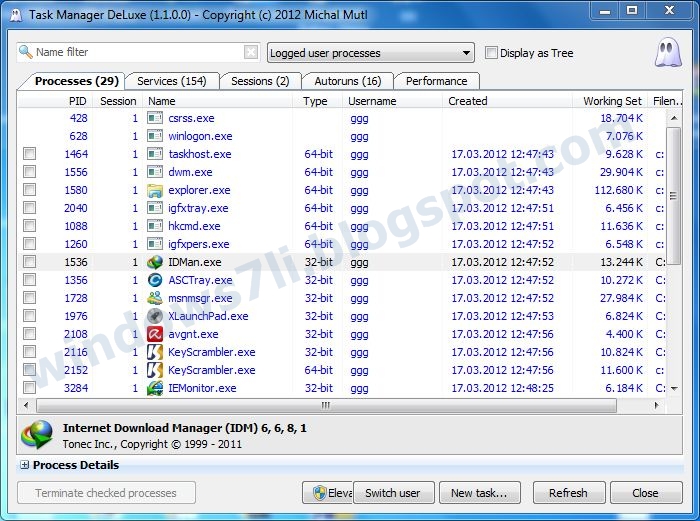700x521 pixels.
Task: Click the igfxpers.exe process icon
Action: pos(155,244)
